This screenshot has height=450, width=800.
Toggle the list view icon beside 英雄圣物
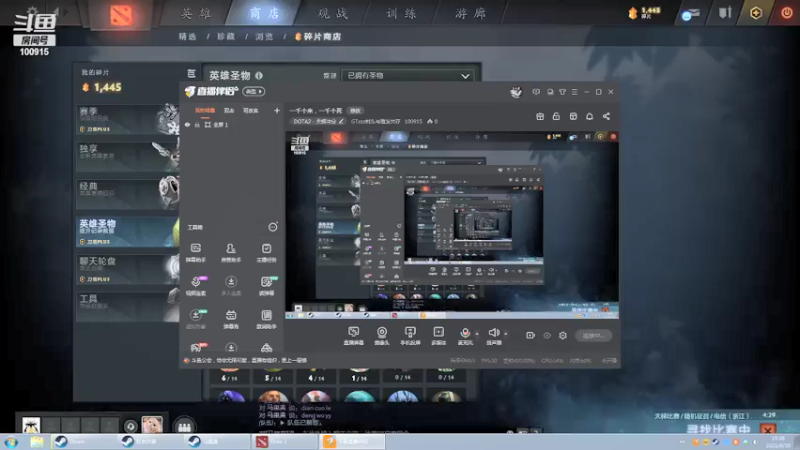pos(191,74)
